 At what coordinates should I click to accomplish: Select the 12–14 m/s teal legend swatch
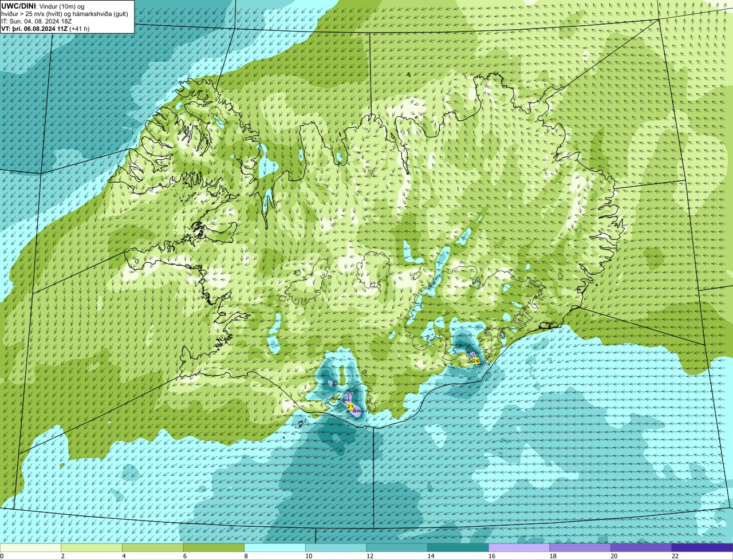click(x=397, y=547)
